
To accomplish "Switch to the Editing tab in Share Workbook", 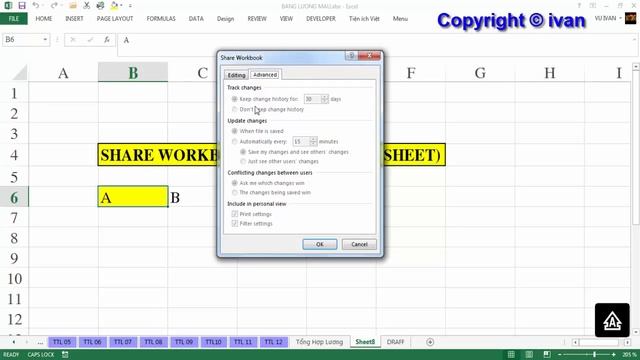I will click(236, 75).
